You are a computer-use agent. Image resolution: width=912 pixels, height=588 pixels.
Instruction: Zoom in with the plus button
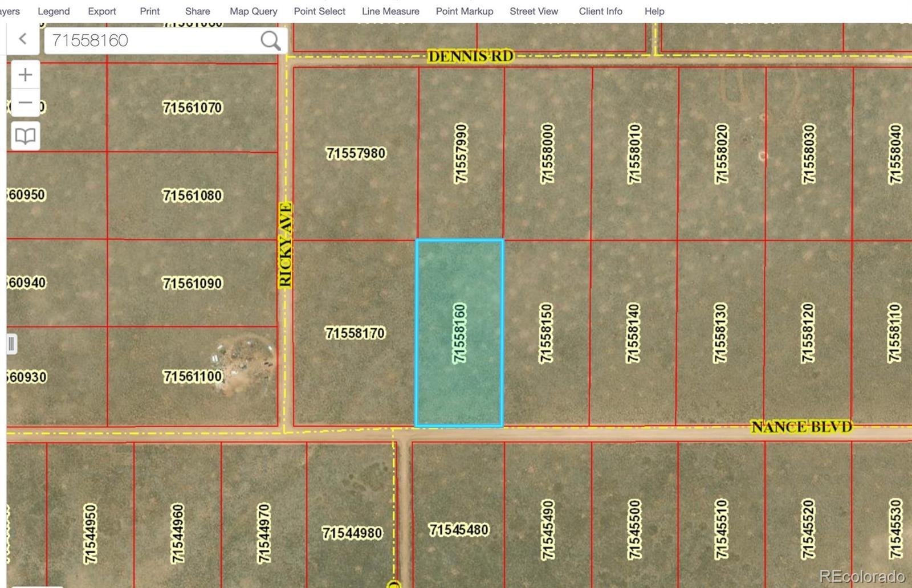25,75
